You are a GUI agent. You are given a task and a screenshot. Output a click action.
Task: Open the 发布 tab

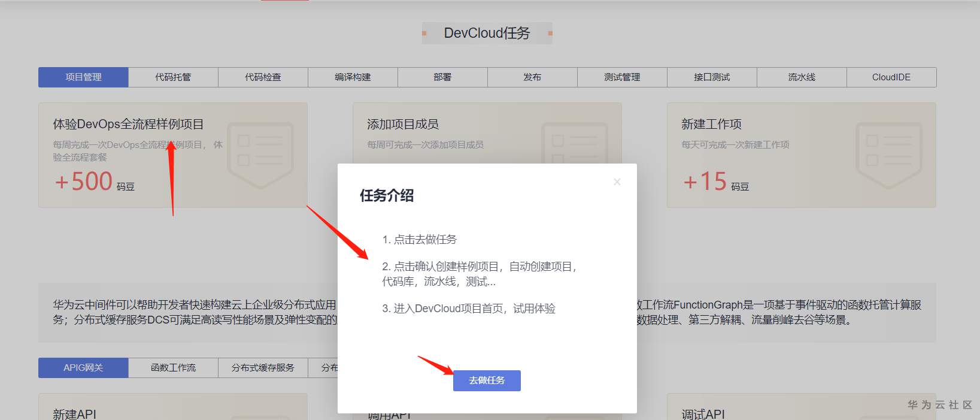[x=532, y=77]
